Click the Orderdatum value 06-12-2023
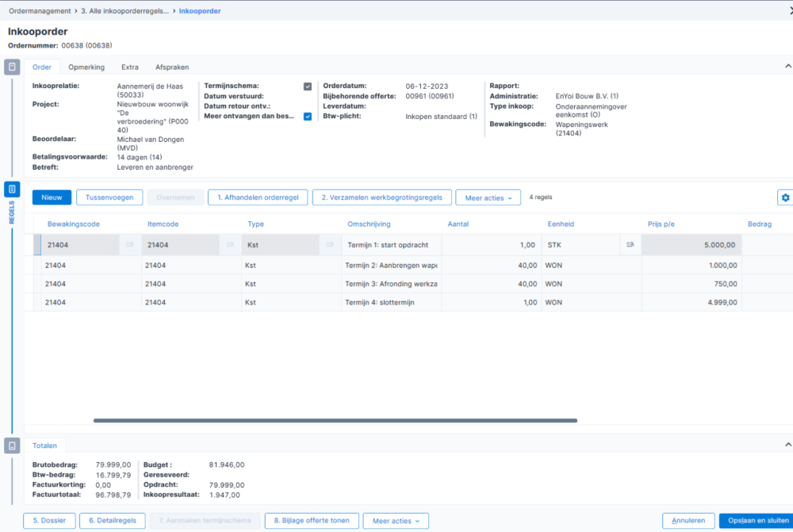Image resolution: width=793 pixels, height=532 pixels. (427, 86)
